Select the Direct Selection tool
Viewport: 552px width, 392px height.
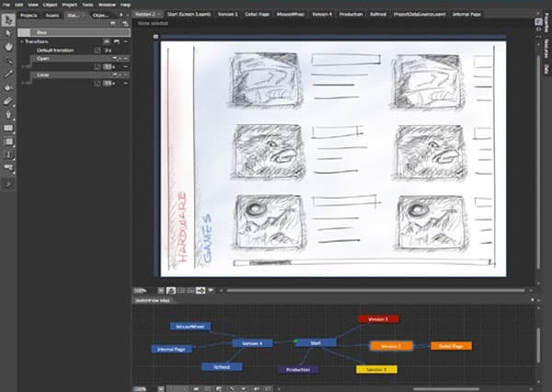pyautogui.click(x=8, y=33)
